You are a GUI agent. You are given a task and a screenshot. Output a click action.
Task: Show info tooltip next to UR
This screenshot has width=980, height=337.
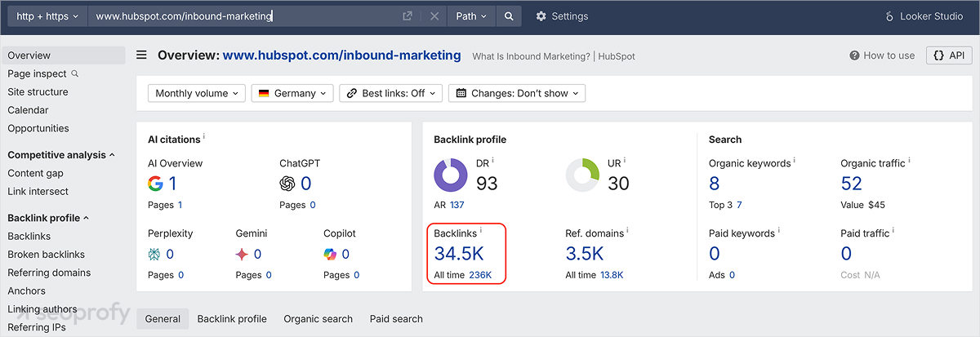point(625,161)
